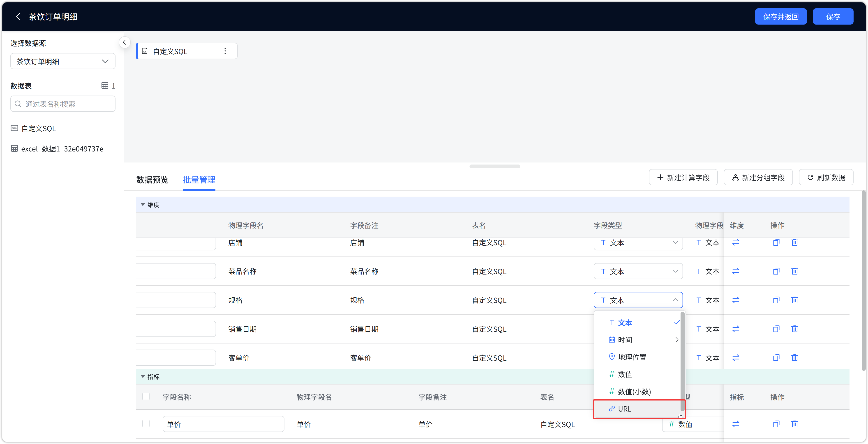This screenshot has width=868, height=444.
Task: Click the 字段类型 column header in 维度
Action: [x=607, y=225]
